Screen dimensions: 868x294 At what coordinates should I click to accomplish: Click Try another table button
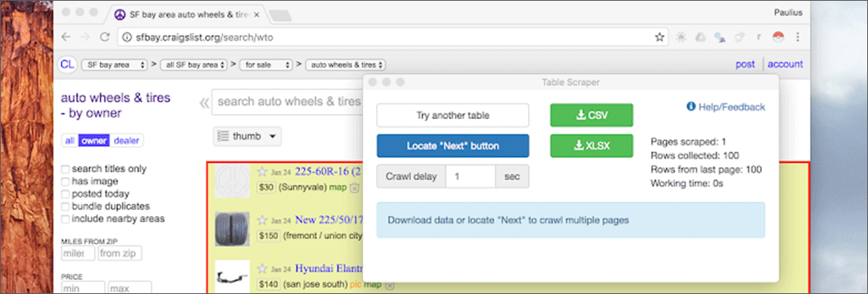[452, 116]
